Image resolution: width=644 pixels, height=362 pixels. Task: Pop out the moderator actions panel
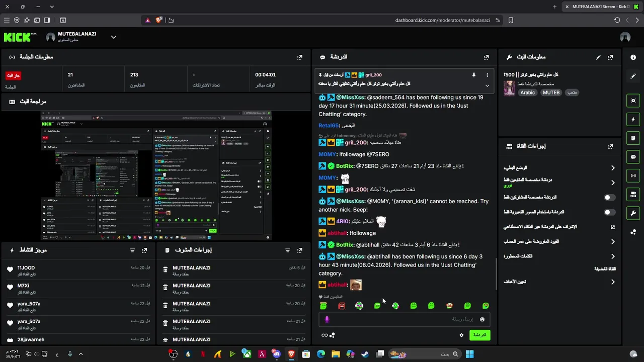point(300,250)
